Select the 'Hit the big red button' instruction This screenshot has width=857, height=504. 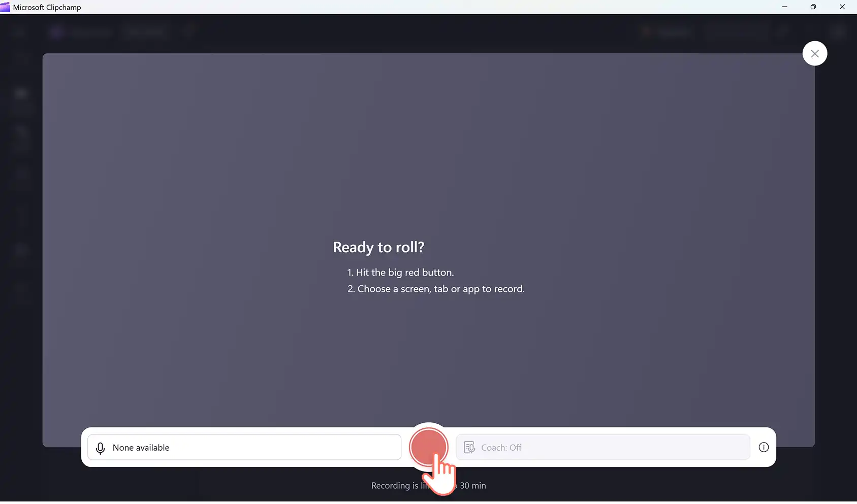tap(400, 273)
